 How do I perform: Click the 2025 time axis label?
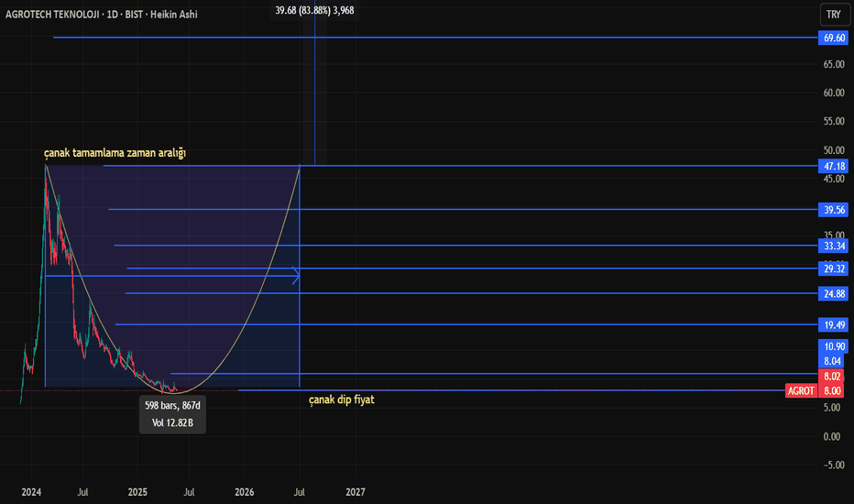[x=137, y=492]
